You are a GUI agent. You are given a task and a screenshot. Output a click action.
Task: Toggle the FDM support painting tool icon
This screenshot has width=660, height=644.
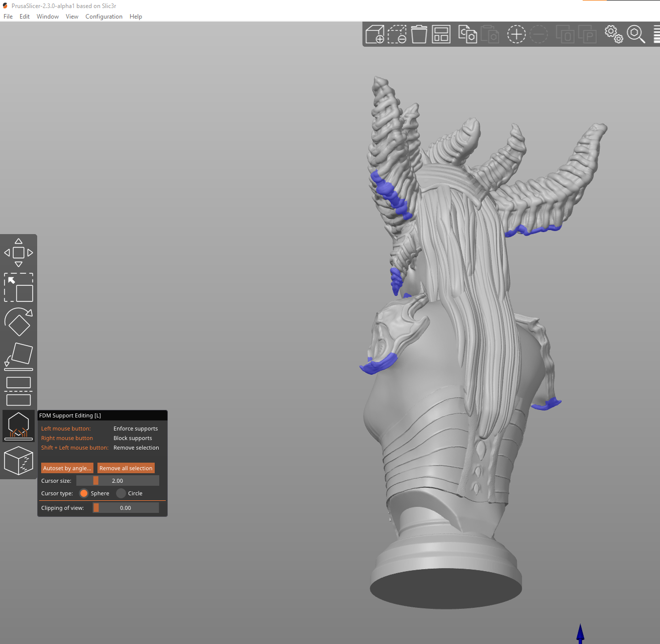[19, 426]
